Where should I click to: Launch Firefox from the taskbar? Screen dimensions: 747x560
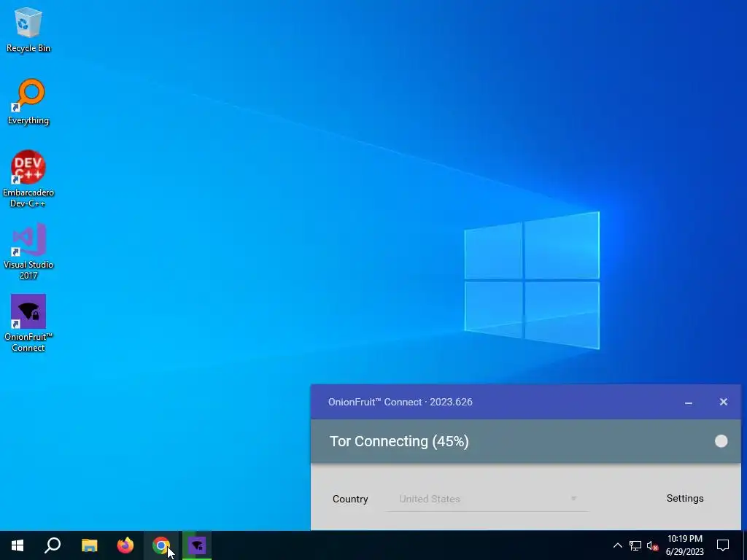click(125, 545)
